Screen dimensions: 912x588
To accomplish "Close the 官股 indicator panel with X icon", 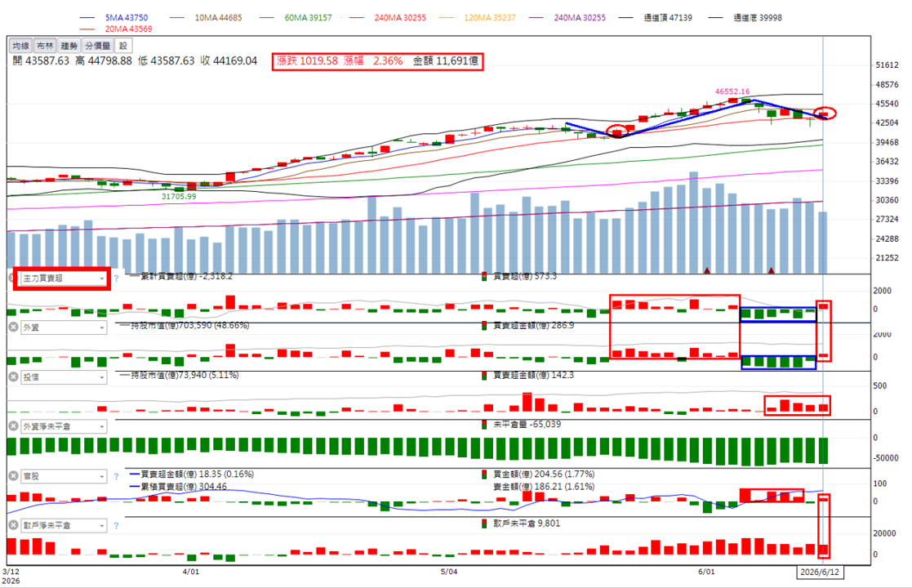I will click(x=13, y=476).
